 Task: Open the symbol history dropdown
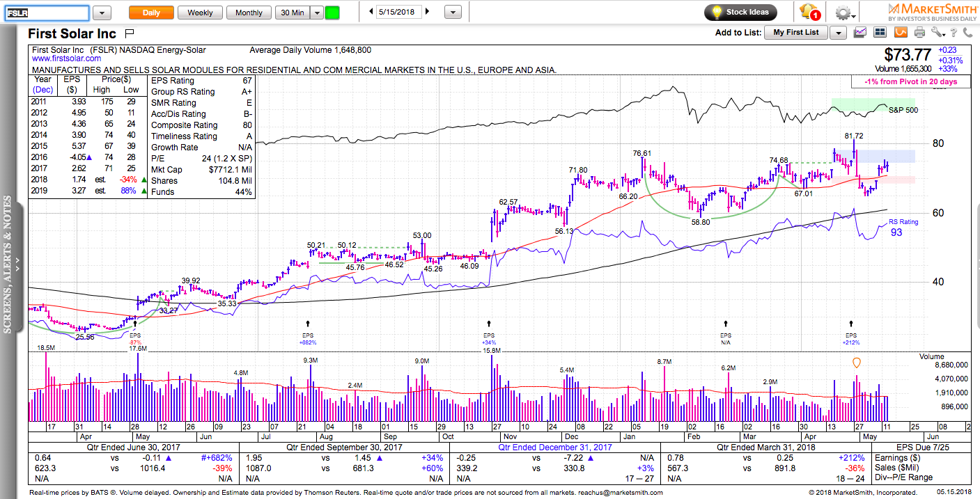click(x=102, y=13)
